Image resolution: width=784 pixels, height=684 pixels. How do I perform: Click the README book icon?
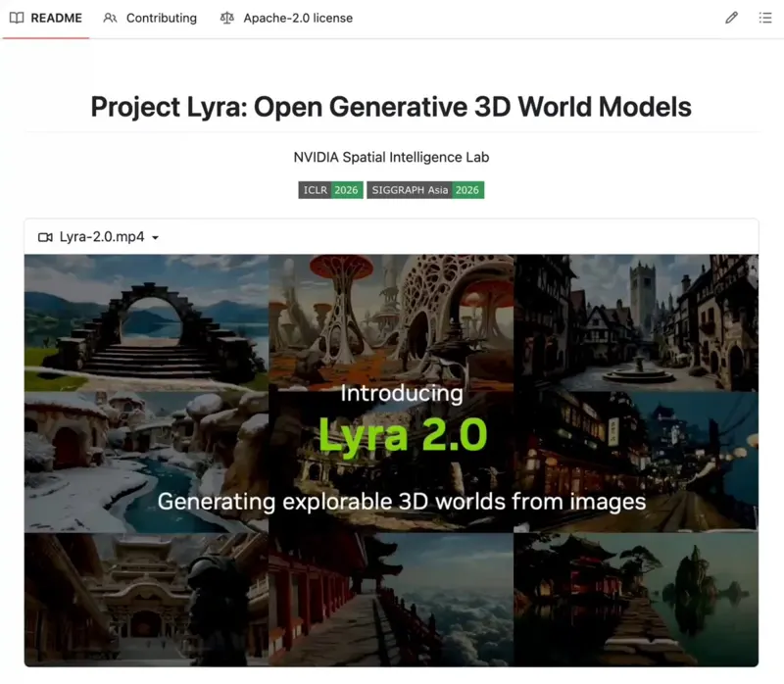tap(17, 18)
